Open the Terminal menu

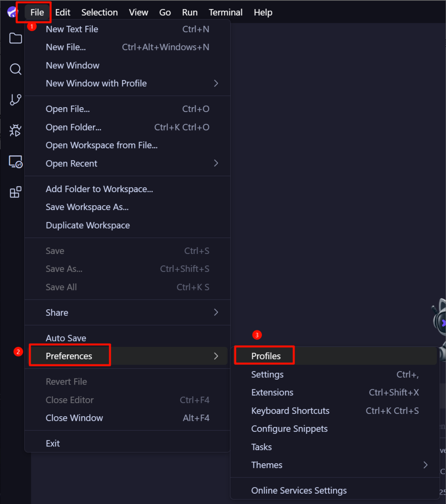point(226,12)
